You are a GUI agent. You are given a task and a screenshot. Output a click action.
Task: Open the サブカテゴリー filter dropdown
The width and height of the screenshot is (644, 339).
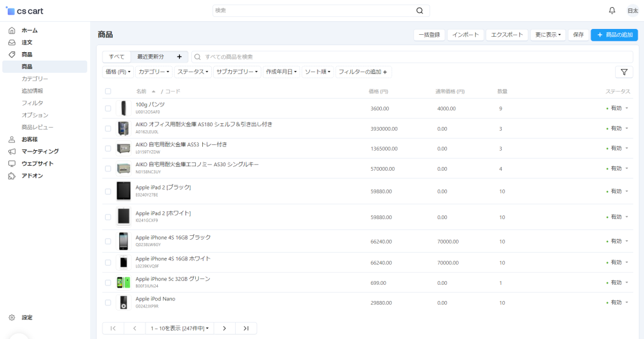[x=237, y=72]
